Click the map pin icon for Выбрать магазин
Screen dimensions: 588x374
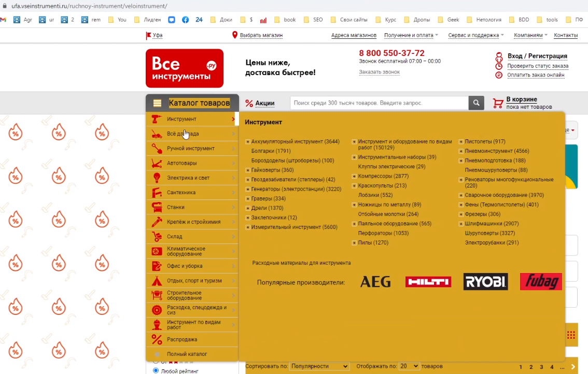click(x=235, y=35)
